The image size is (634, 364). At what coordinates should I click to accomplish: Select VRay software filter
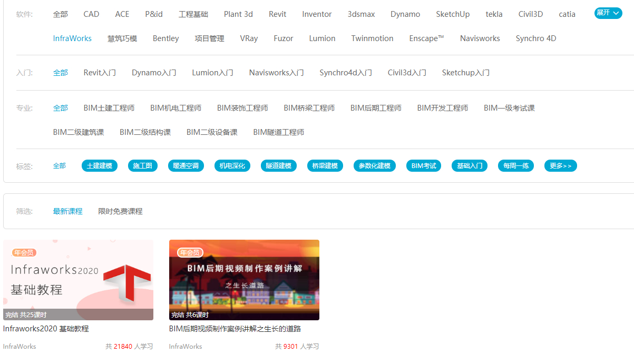point(249,38)
